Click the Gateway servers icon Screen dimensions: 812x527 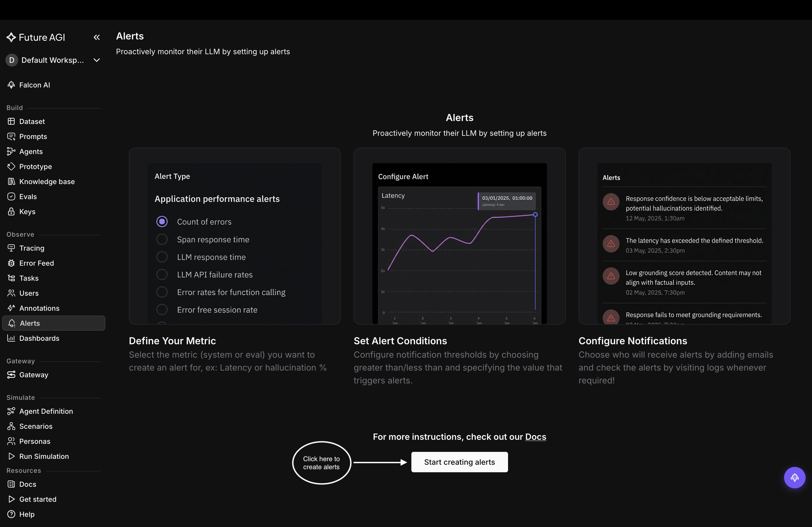(11, 374)
